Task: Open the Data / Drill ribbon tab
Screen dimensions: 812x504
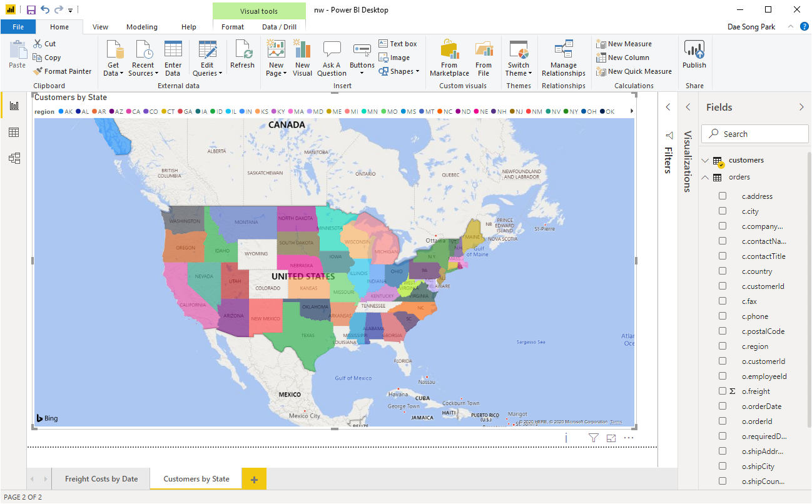Action: (x=279, y=27)
